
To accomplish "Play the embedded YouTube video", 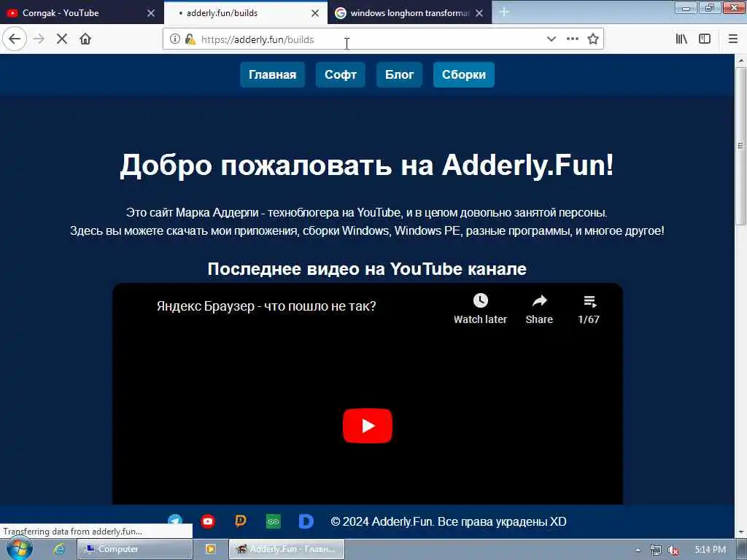I will click(368, 426).
